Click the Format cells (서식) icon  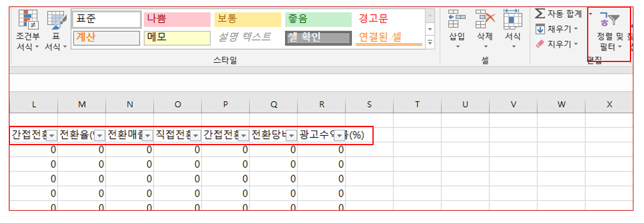513,19
